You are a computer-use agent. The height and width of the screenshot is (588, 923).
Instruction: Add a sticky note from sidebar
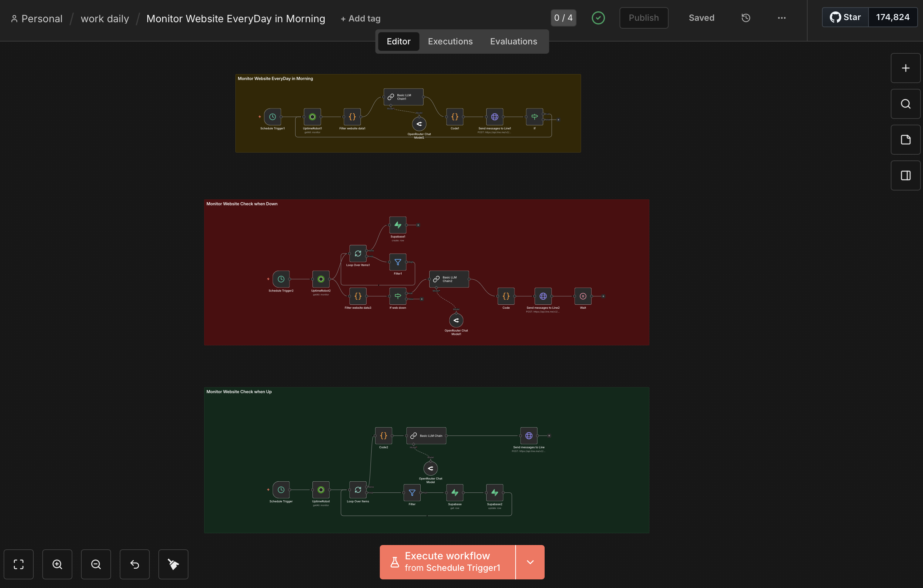point(905,140)
